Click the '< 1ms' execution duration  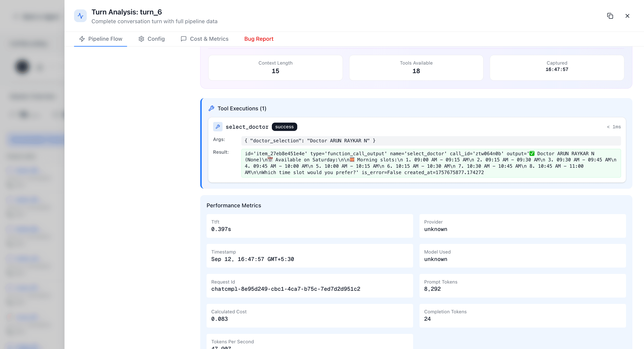coord(614,127)
